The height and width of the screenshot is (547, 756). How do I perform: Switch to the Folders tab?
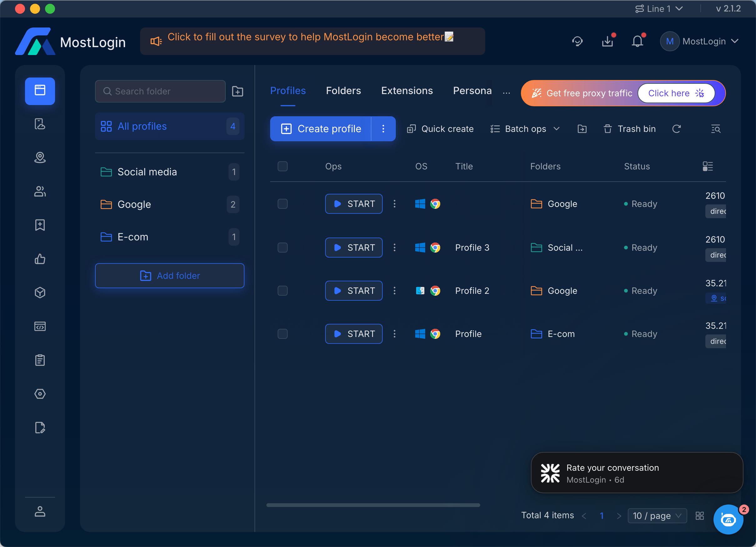(343, 91)
